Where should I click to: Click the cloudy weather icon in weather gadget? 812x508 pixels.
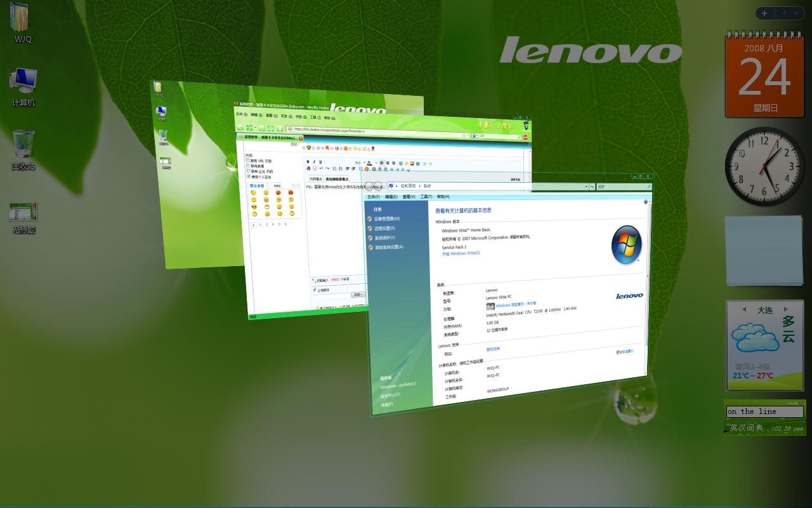point(755,338)
